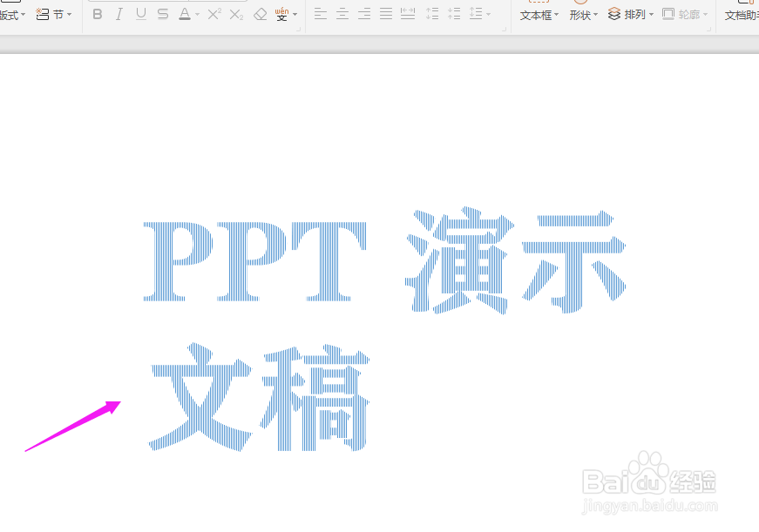759x532 pixels.
Task: Expand the 形状 shapes dropdown
Action: [582, 14]
